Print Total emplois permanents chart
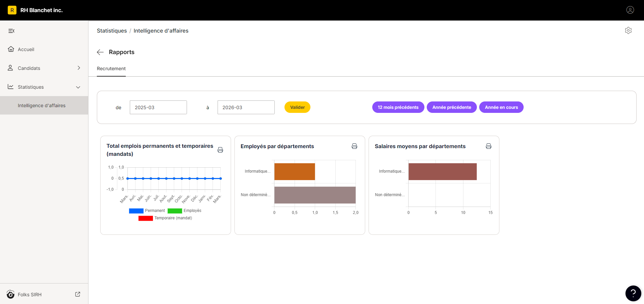 220,150
